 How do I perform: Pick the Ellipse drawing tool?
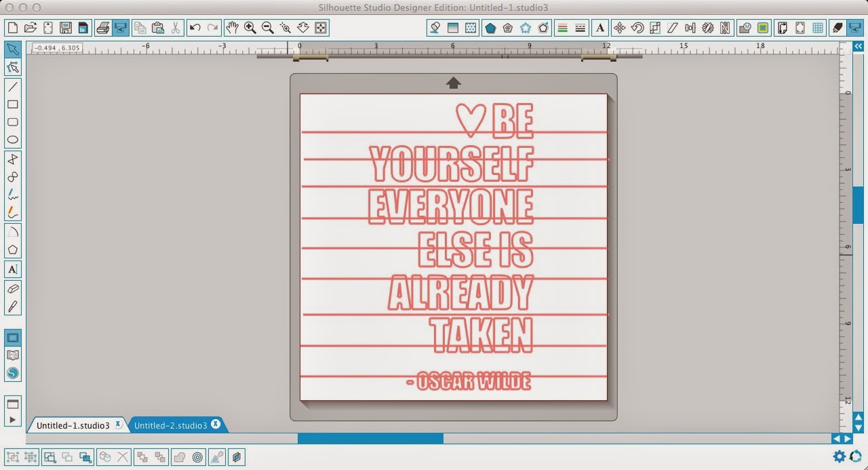tap(12, 138)
